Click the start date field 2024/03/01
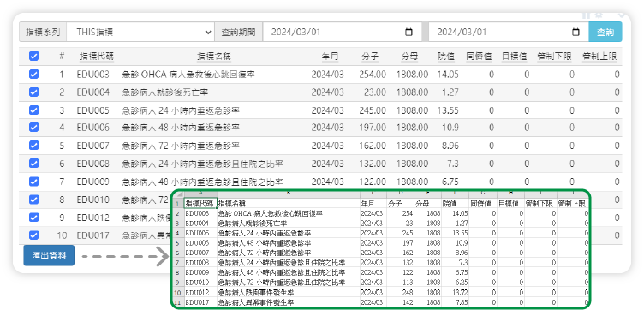 pos(343,32)
